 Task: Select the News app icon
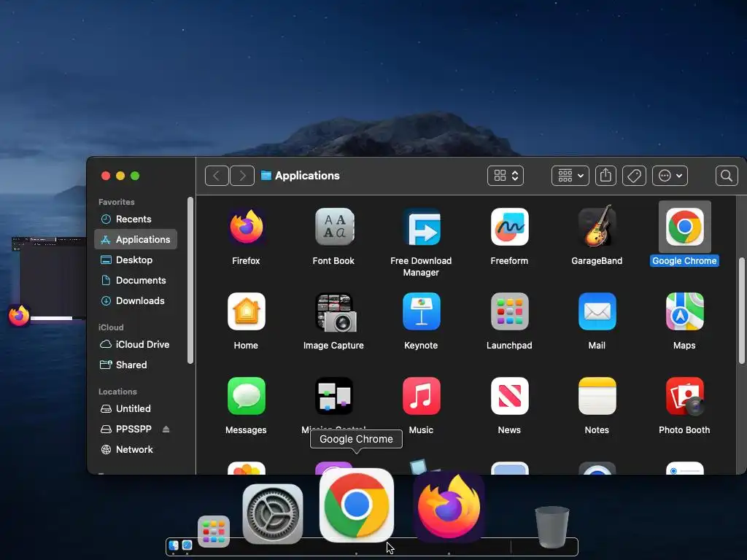pos(509,396)
